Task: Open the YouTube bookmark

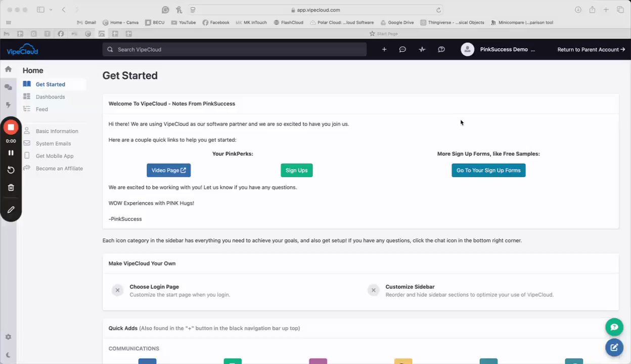Action: pyautogui.click(x=184, y=22)
